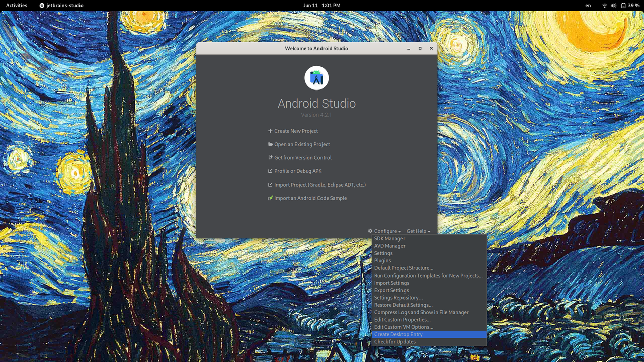Click the Version 4.2.1 label

tap(316, 115)
